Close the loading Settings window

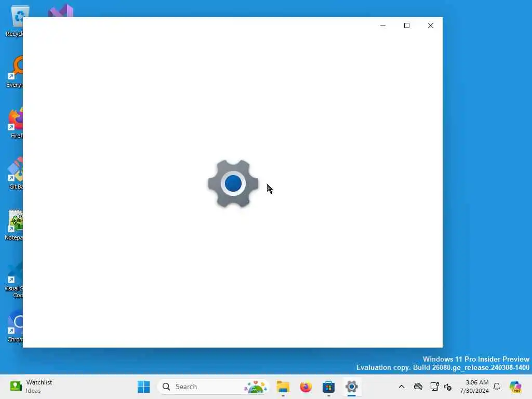pyautogui.click(x=431, y=25)
